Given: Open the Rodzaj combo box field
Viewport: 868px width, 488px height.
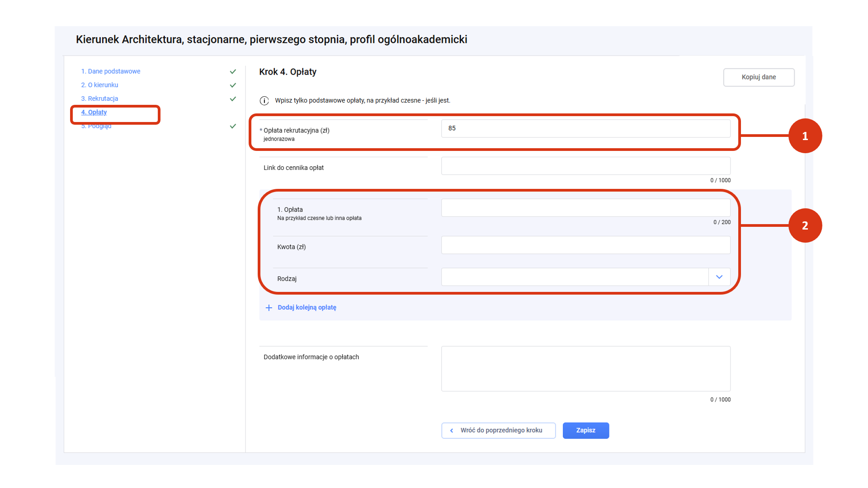Looking at the screenshot, I should click(x=574, y=277).
